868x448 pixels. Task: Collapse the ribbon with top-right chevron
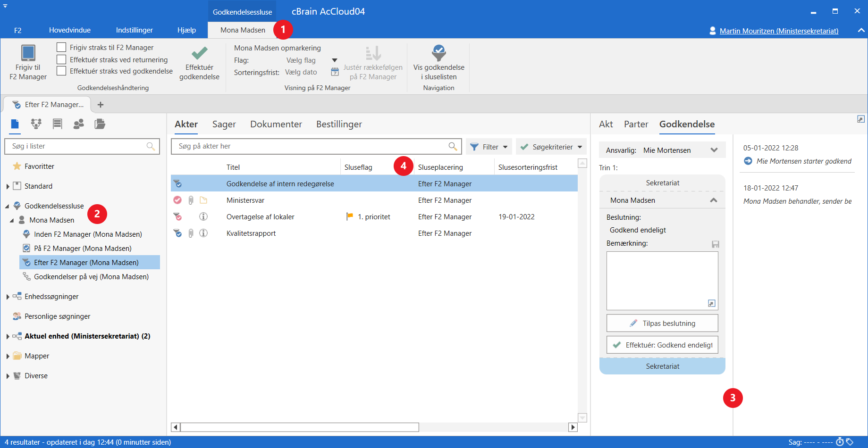click(x=861, y=30)
